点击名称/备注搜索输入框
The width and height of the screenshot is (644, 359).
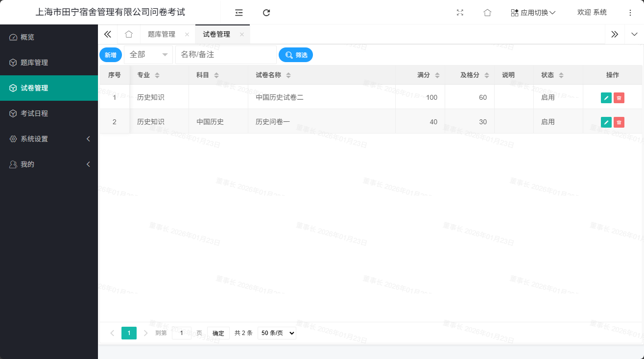point(226,55)
